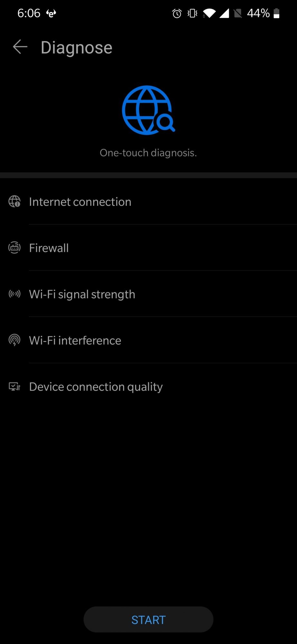Viewport: 297px width, 644px height.
Task: Tap the Firewall icon
Action: [14, 248]
